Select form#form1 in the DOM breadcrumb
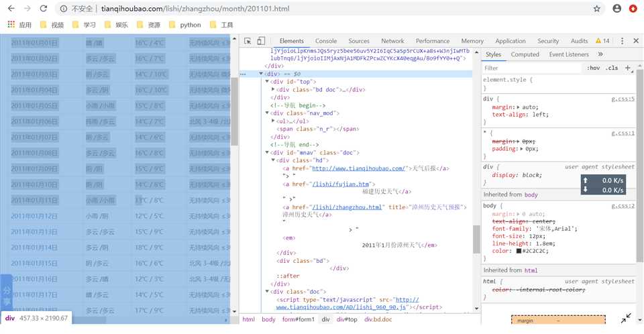 click(298, 319)
